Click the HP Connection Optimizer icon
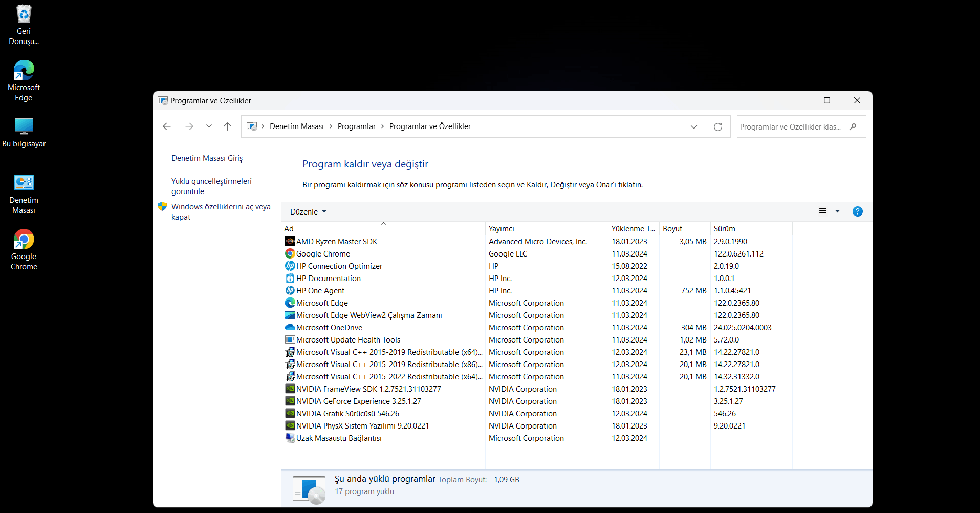980x513 pixels. coord(290,266)
